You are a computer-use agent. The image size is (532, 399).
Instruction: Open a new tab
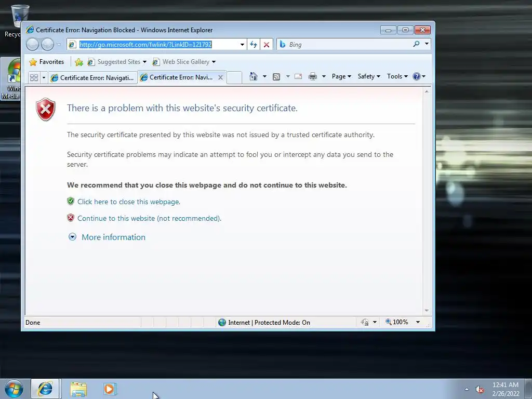tap(234, 78)
